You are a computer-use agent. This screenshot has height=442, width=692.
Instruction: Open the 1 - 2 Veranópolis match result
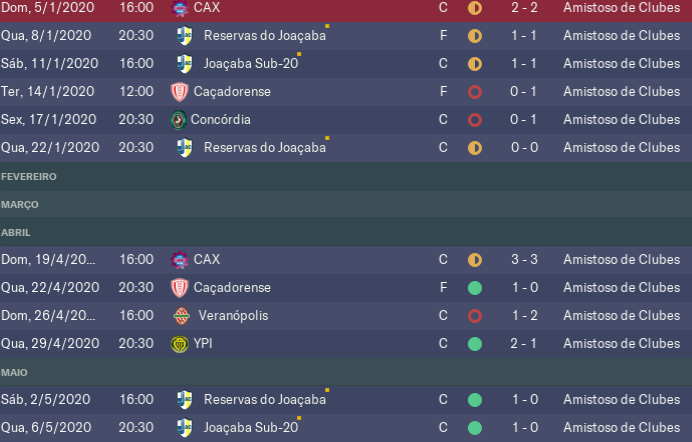(x=524, y=315)
